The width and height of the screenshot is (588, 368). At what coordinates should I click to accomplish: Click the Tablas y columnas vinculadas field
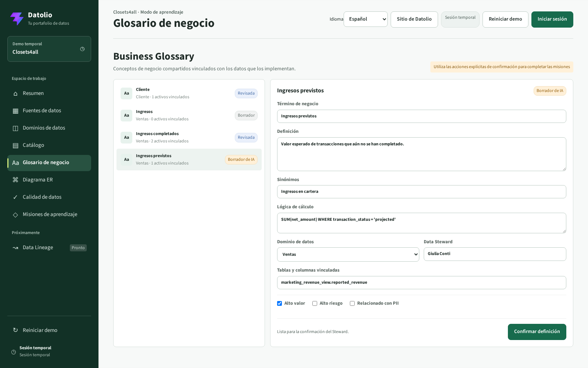[422, 283]
